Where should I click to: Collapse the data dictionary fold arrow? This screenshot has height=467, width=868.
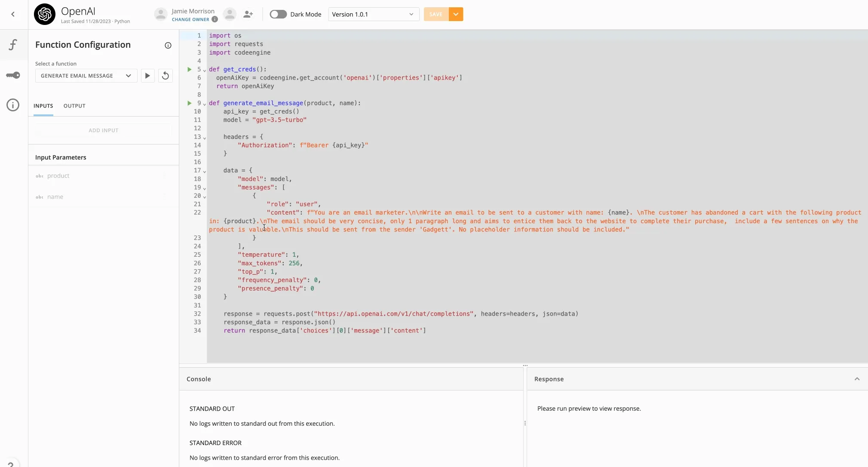205,172
